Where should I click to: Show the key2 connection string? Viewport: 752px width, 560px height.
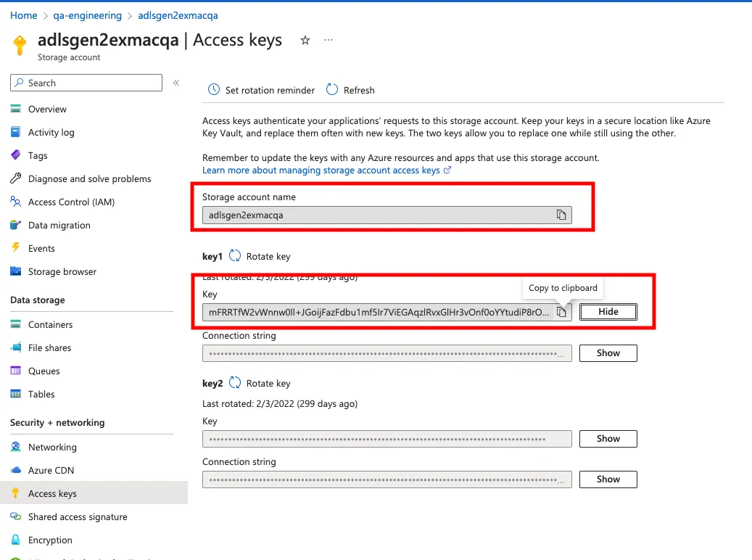pos(608,479)
